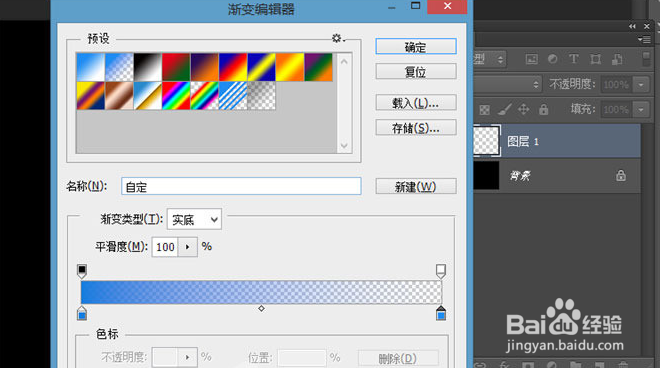Viewport: 660px width, 368px height.
Task: Select the black-to-white gradient preset
Action: click(148, 67)
